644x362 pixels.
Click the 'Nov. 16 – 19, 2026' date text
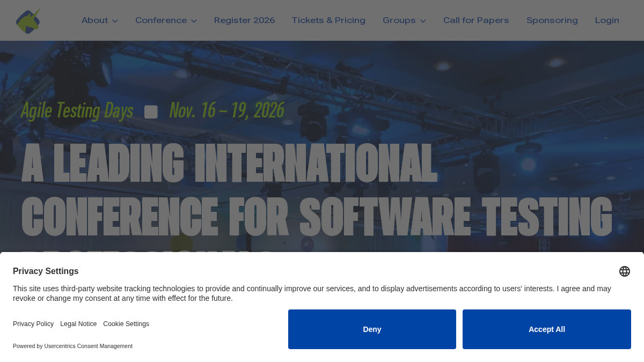tap(226, 111)
